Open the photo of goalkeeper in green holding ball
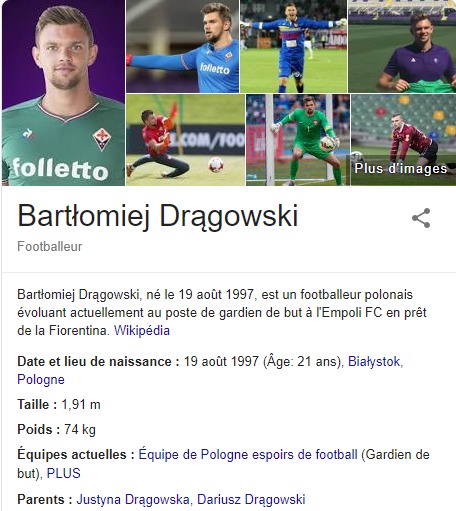This screenshot has width=456, height=511. click(x=298, y=140)
